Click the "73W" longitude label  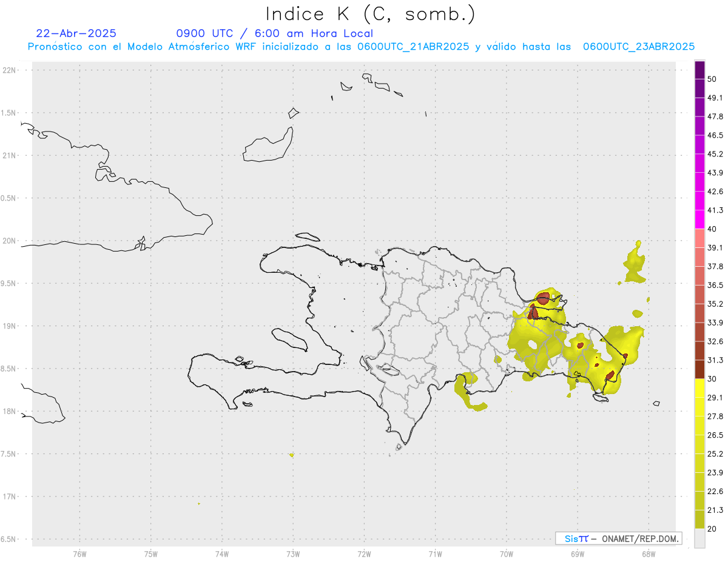293,554
